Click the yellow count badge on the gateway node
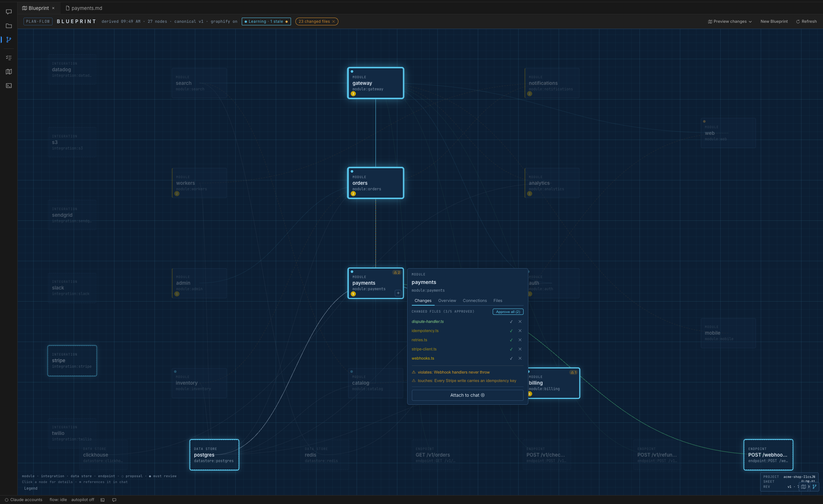Viewport: 823px width, 504px height. click(353, 94)
